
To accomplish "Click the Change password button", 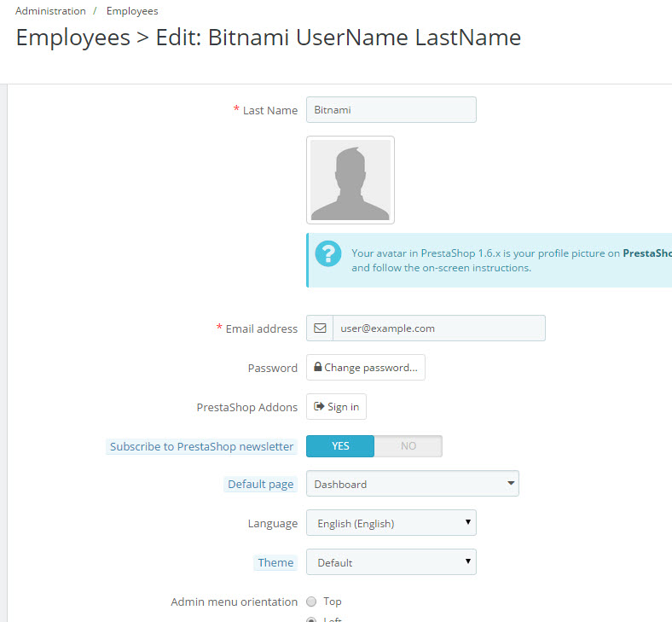I will 366,368.
